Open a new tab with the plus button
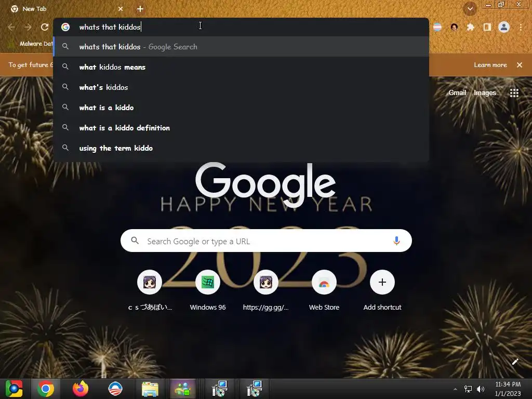The height and width of the screenshot is (399, 532). point(140,9)
